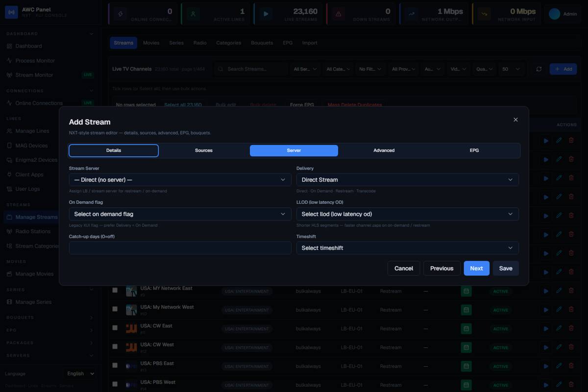Open the Sources tab in Add Stream
Image resolution: width=588 pixels, height=392 pixels.
click(x=204, y=150)
